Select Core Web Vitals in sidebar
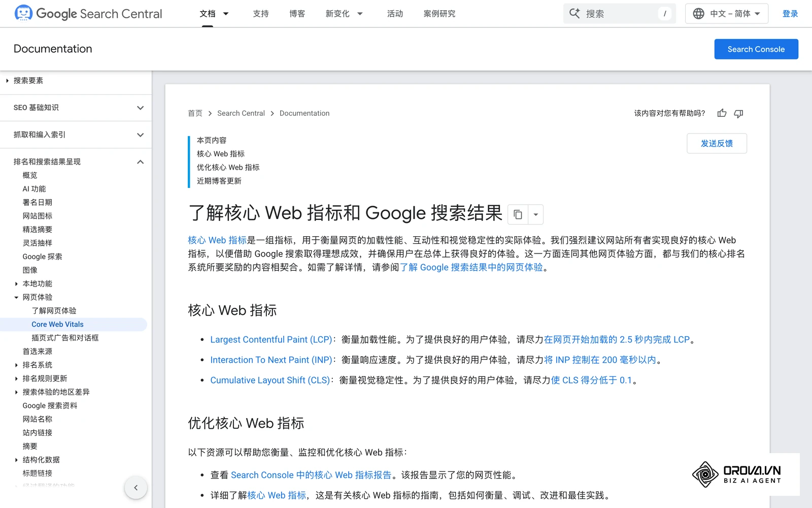Viewport: 812px width, 508px height. [x=74, y=324]
